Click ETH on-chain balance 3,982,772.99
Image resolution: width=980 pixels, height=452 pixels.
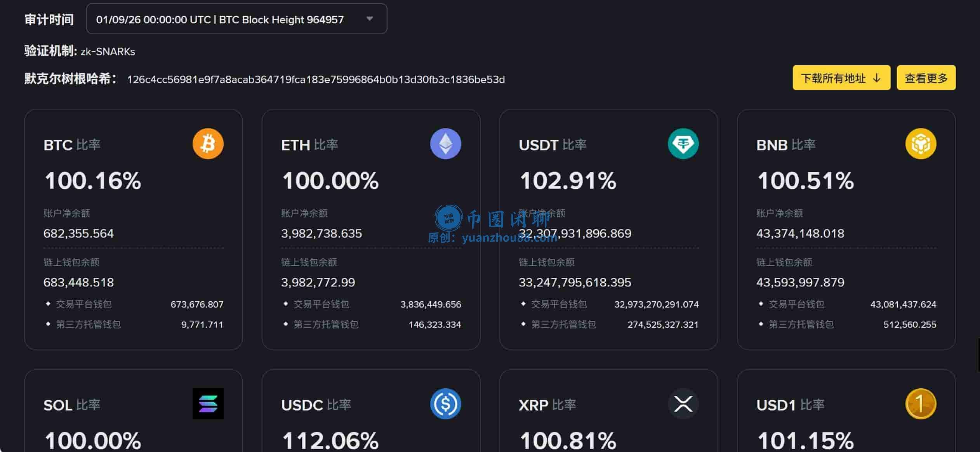pos(318,282)
